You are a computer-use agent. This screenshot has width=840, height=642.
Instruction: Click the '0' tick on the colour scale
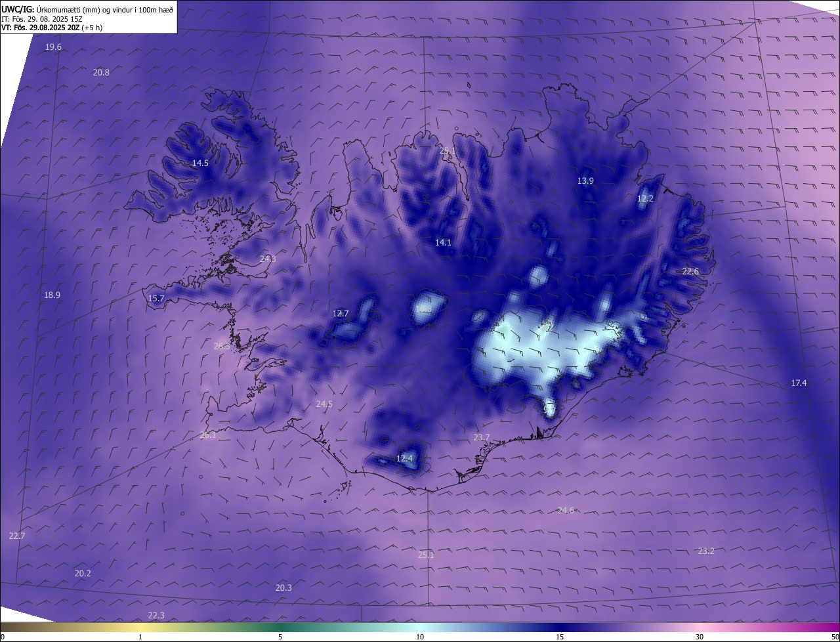point(2,637)
